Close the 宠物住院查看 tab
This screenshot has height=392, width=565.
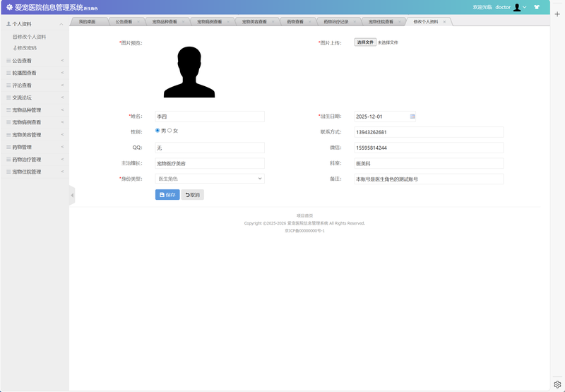click(x=399, y=22)
